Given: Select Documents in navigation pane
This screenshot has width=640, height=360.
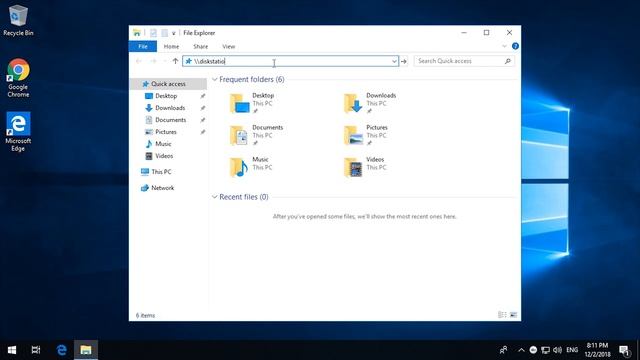Looking at the screenshot, I should pyautogui.click(x=171, y=120).
